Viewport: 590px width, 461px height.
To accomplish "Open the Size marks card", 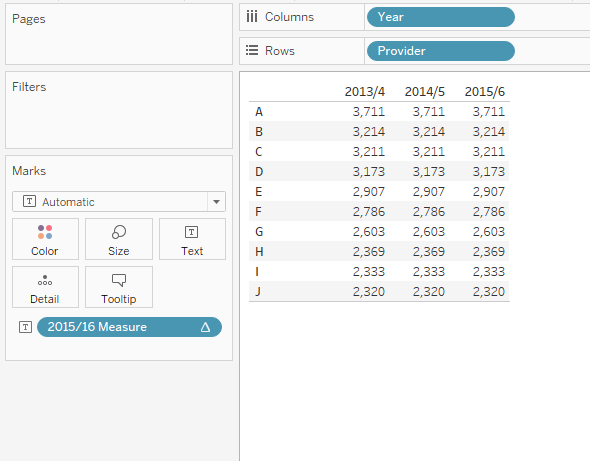I will [119, 239].
